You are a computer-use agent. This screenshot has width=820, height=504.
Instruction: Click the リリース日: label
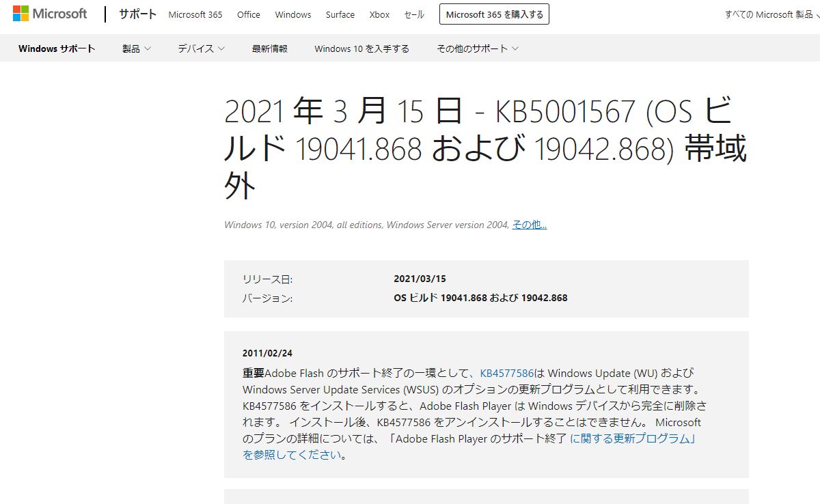tap(267, 279)
